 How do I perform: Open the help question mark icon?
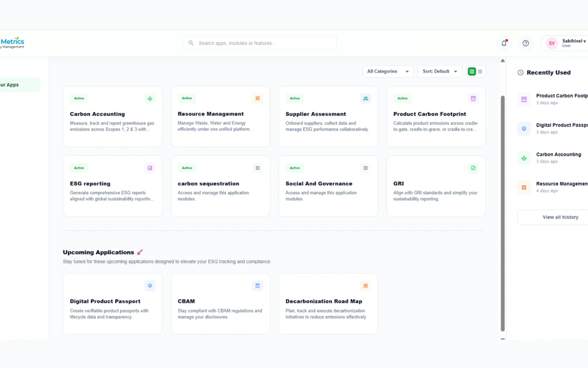[526, 43]
